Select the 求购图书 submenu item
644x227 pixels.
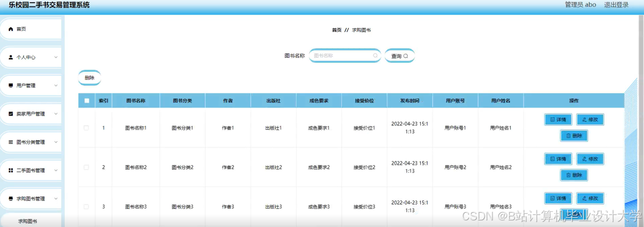(x=31, y=221)
